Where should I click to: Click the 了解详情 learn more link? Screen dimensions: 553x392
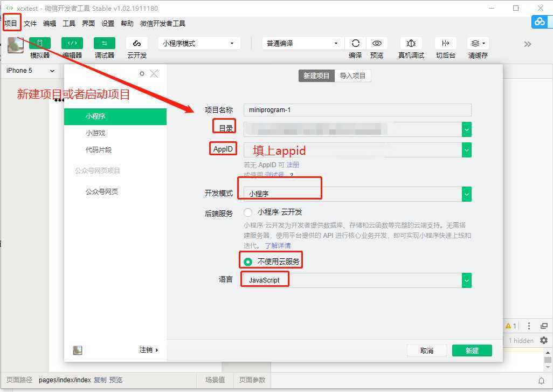click(278, 245)
